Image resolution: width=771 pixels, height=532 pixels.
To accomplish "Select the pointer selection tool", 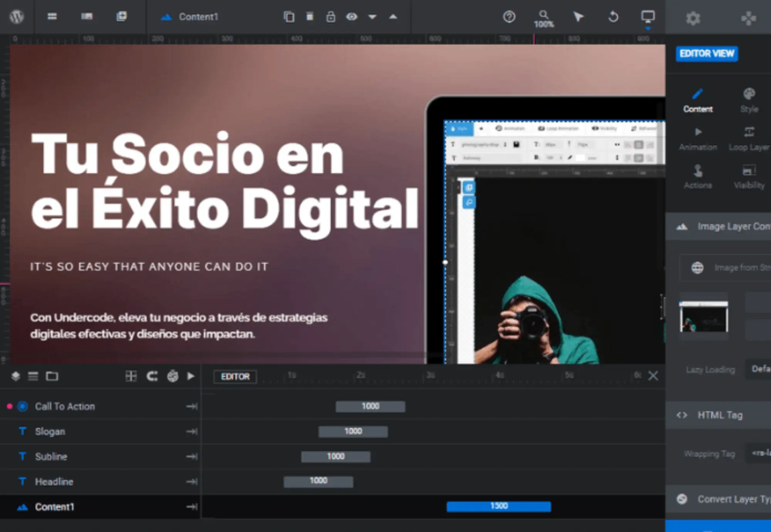I will pos(578,17).
